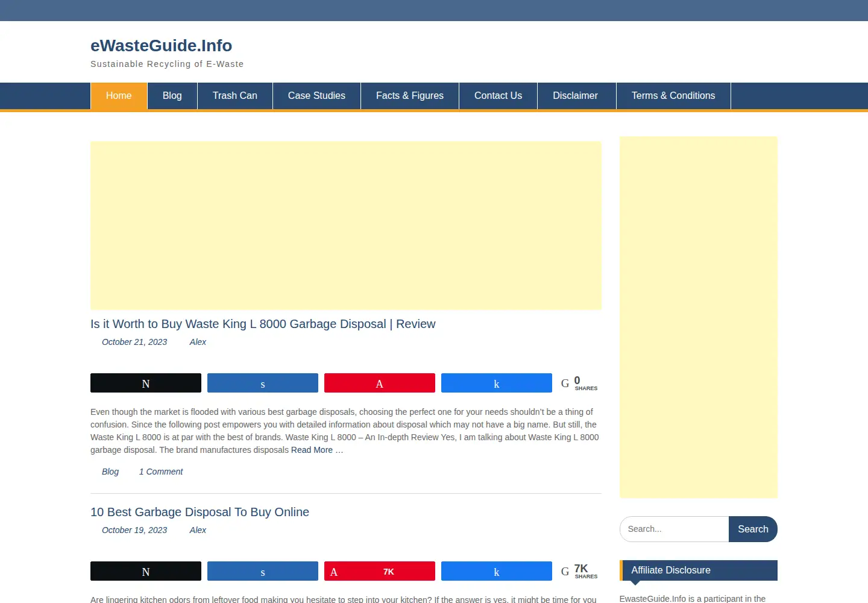Click the blue 'k' share button under the 10 Best Garbage Disposal post
Screen dimensions: 868x603
(x=497, y=571)
